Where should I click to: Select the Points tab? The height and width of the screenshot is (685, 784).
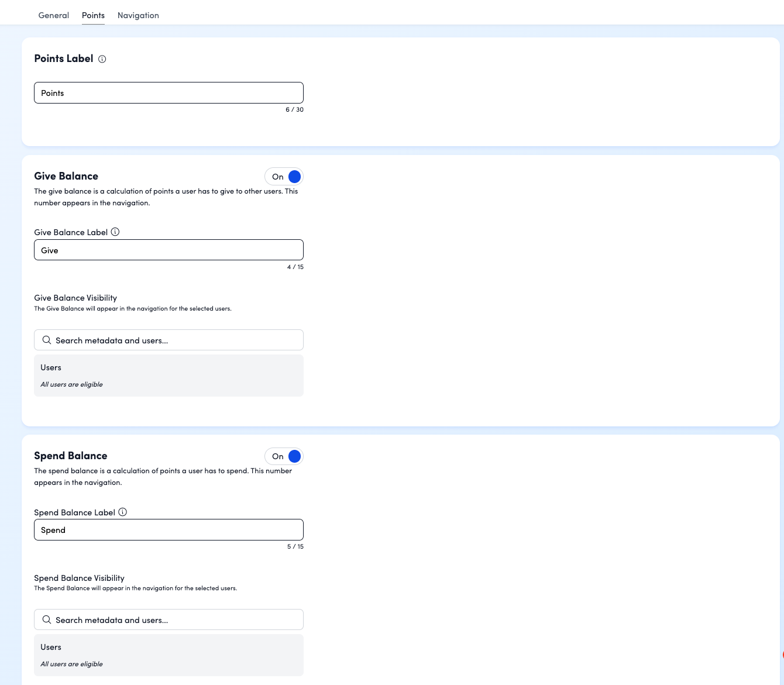93,15
